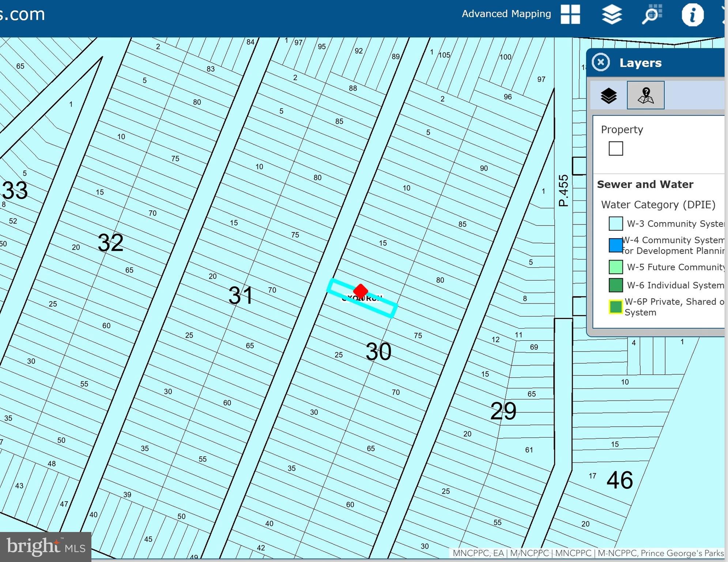Click the Property legend empty square

coord(616,149)
